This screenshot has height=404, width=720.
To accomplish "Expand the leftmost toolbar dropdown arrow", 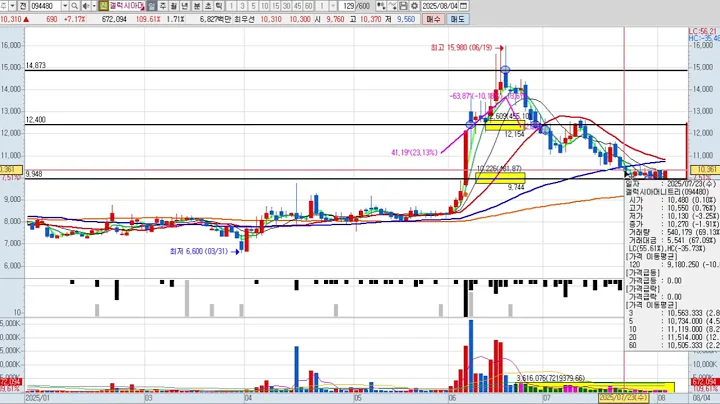I will (x=12, y=6).
